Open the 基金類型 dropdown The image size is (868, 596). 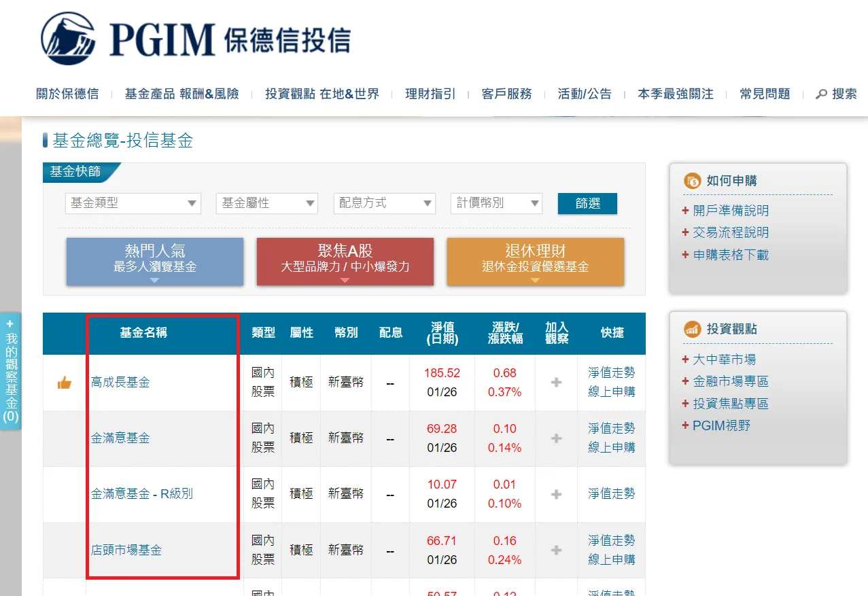click(133, 203)
